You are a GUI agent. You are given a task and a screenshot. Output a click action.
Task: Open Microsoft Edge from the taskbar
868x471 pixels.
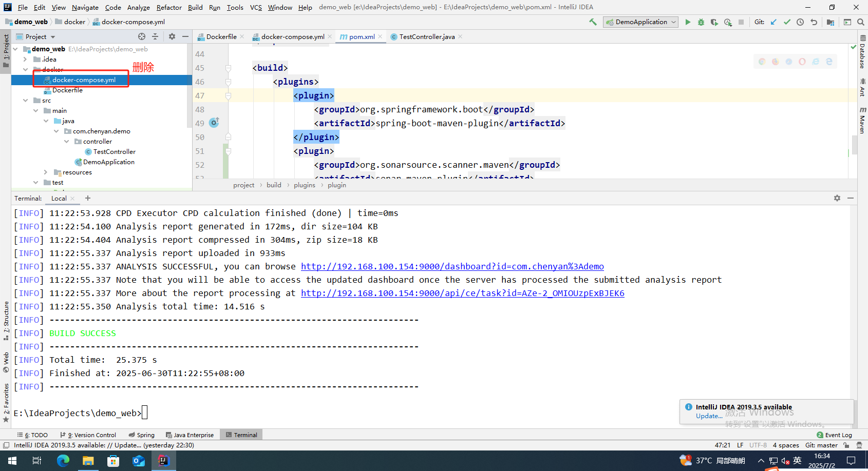(x=63, y=461)
